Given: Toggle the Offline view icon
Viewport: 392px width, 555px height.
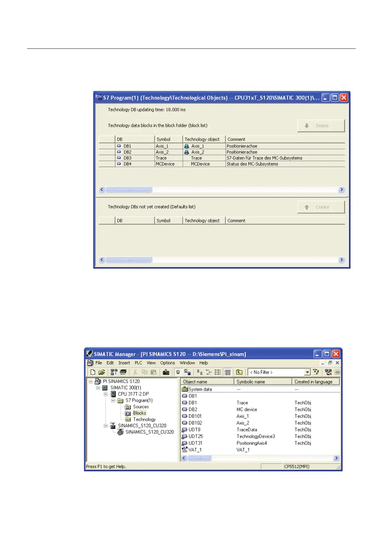Looking at the screenshot, I should pyautogui.click(x=178, y=372).
